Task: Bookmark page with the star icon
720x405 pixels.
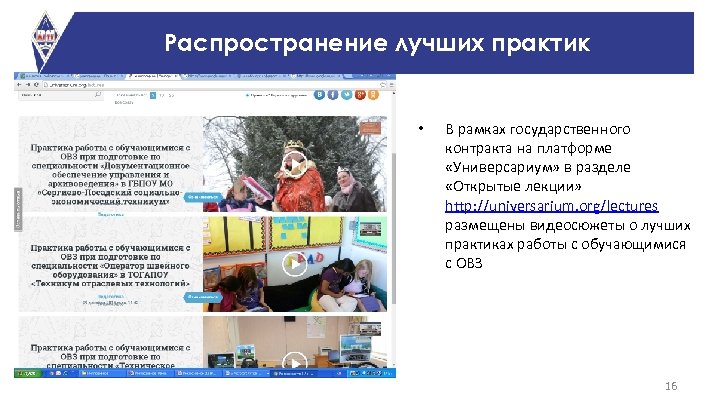Action: tap(382, 85)
